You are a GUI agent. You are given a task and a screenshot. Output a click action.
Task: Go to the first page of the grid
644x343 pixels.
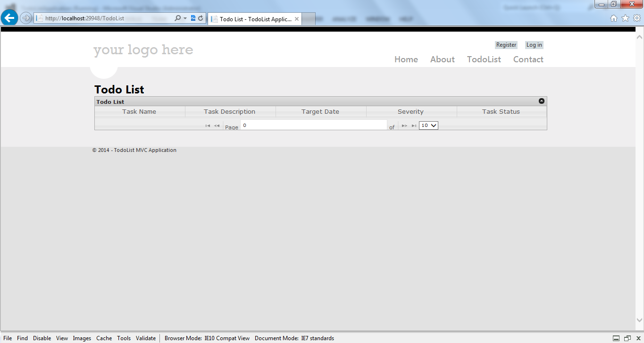click(x=208, y=125)
